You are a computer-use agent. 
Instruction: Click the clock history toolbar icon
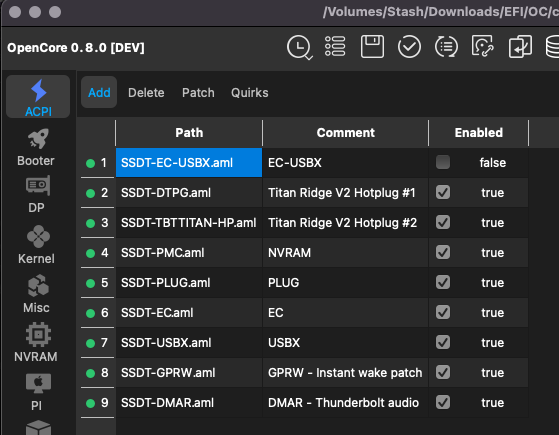[x=299, y=47]
